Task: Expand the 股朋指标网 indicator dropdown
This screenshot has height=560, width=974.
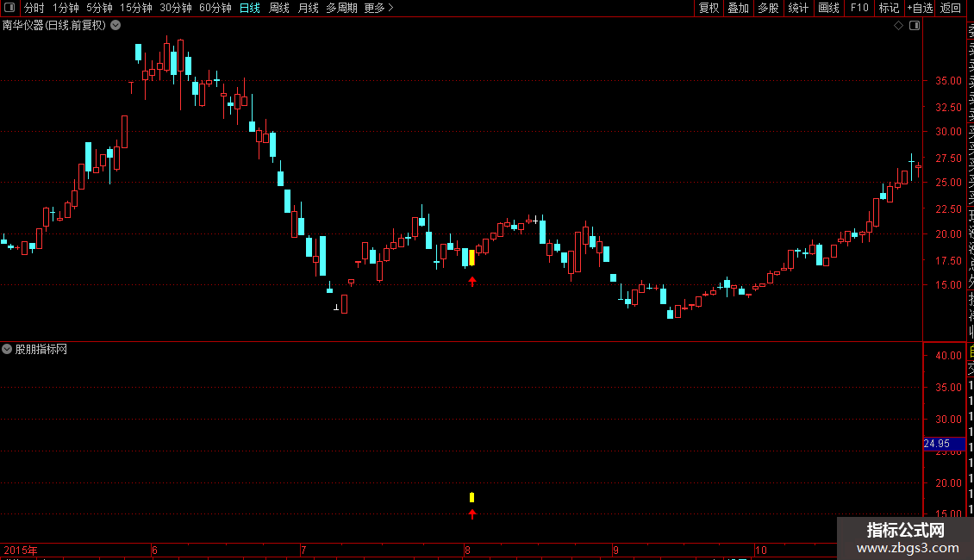Action: click(x=7, y=349)
